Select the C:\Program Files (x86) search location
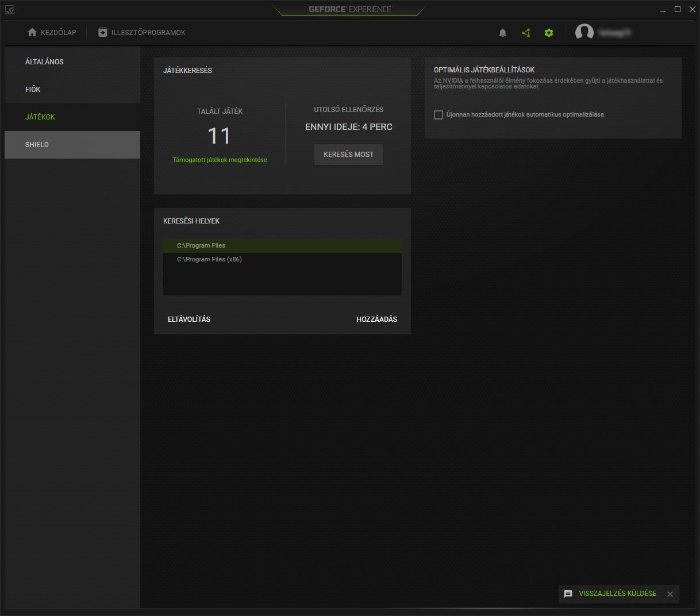Screen dimensions: 700x616 point(282,259)
